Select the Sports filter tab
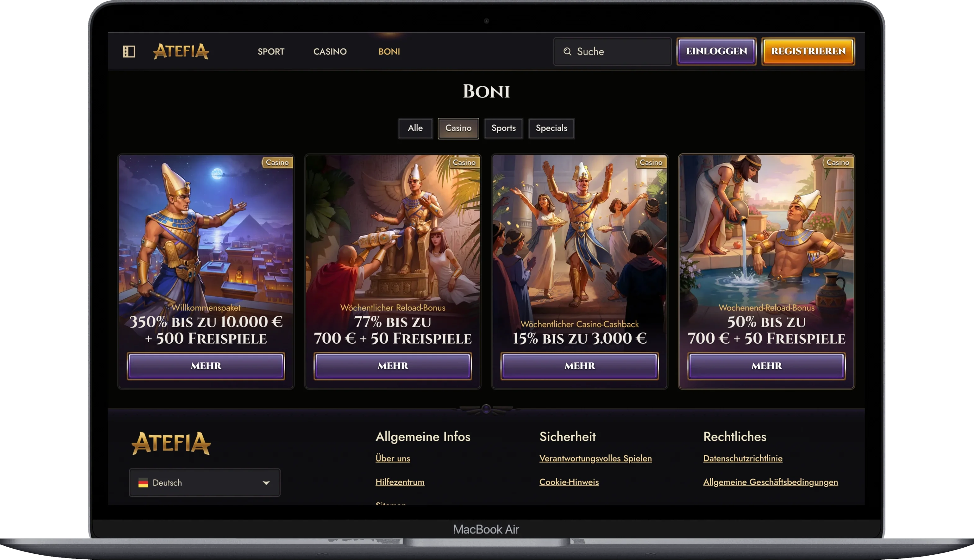 pyautogui.click(x=503, y=128)
